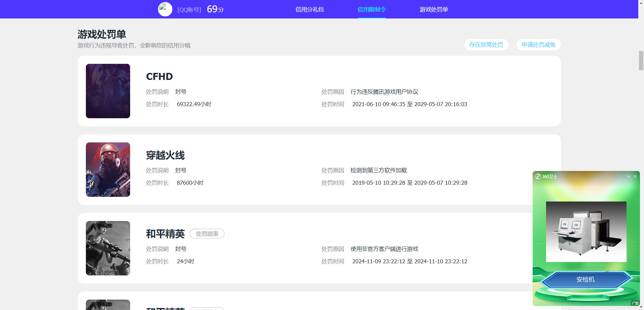The height and width of the screenshot is (310, 644).
Task: Click the vertical scrollbar thumb
Action: pyautogui.click(x=641, y=60)
